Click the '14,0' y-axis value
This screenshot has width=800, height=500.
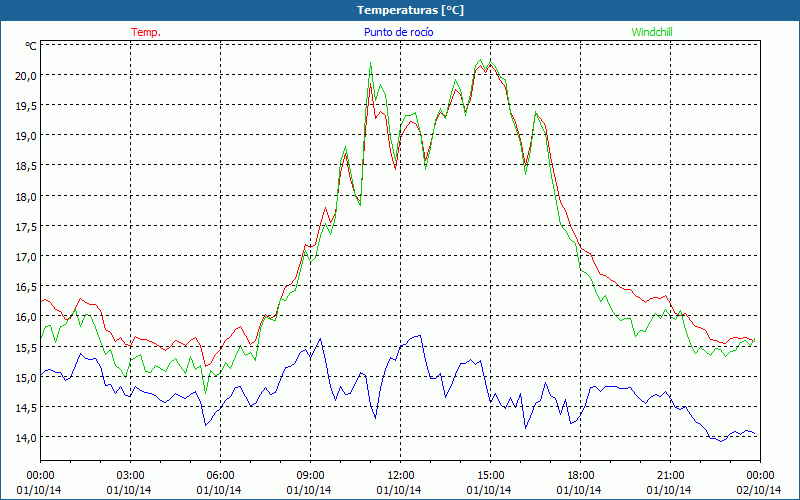pos(27,438)
